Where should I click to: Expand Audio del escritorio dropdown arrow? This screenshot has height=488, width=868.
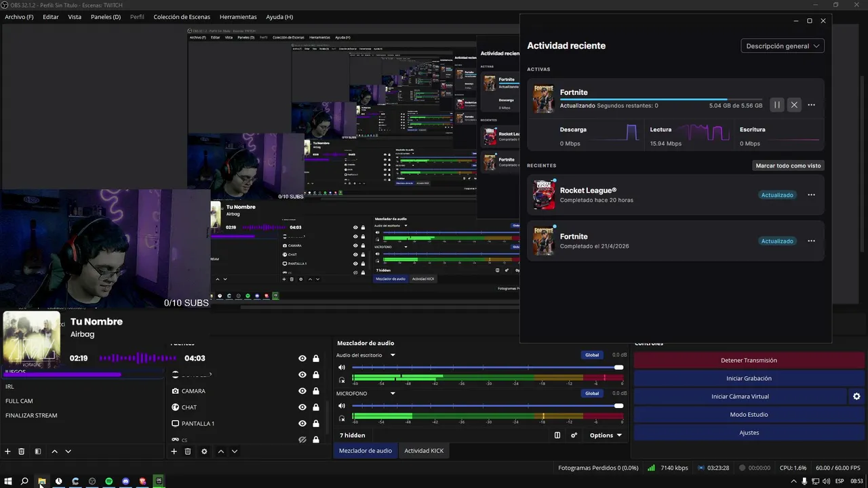(393, 355)
